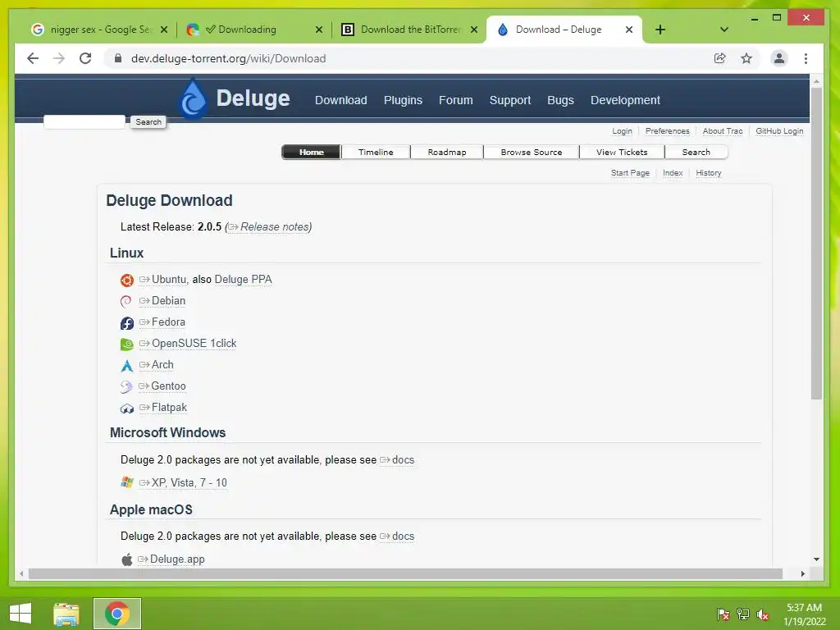Click the address bar URL
The image size is (840, 630).
[228, 58]
